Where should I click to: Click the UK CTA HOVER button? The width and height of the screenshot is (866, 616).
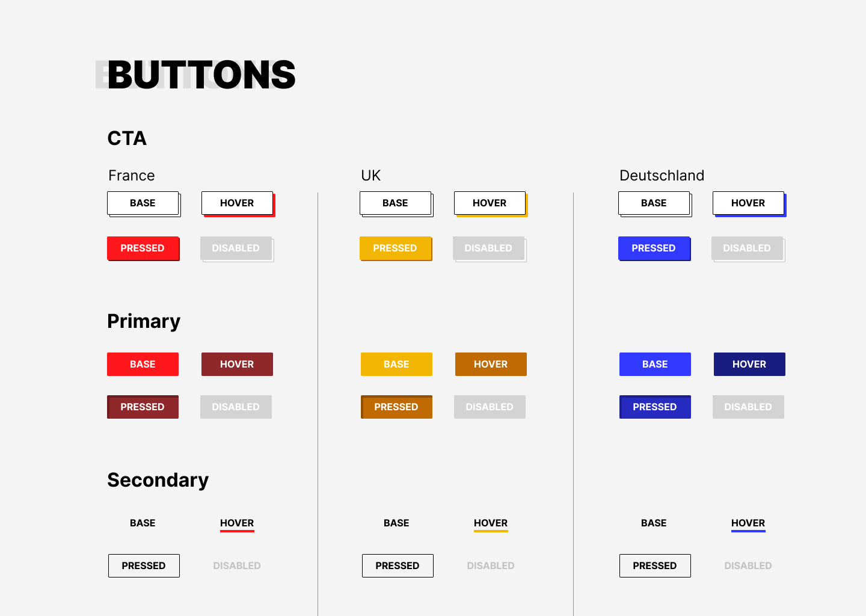coord(490,203)
